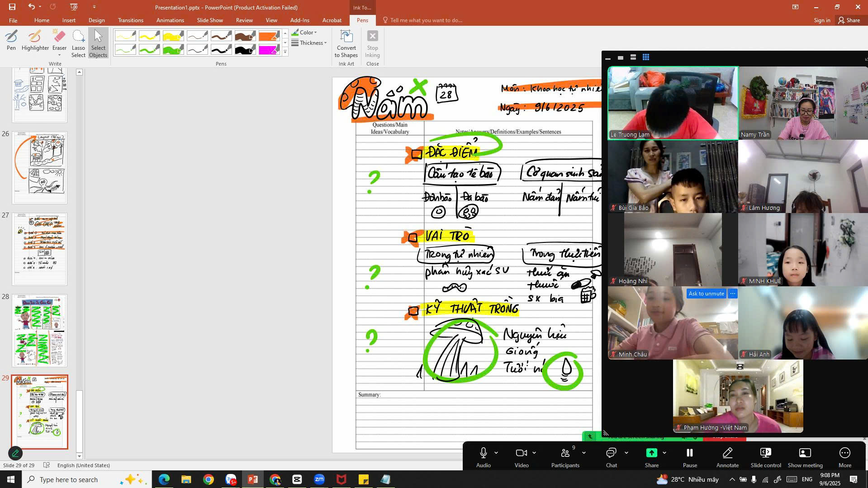Click Ask to unmute on Minh Châu's video
This screenshot has width=868, height=488.
tap(706, 294)
